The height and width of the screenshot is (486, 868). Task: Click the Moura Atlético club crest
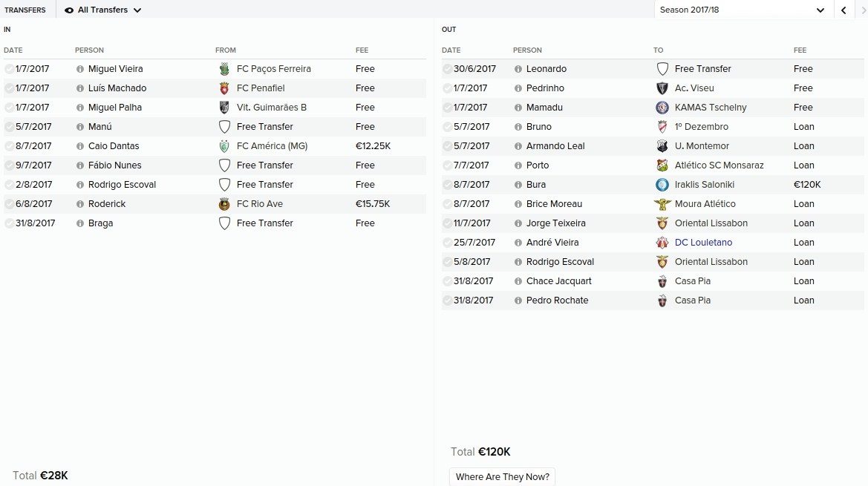[662, 204]
